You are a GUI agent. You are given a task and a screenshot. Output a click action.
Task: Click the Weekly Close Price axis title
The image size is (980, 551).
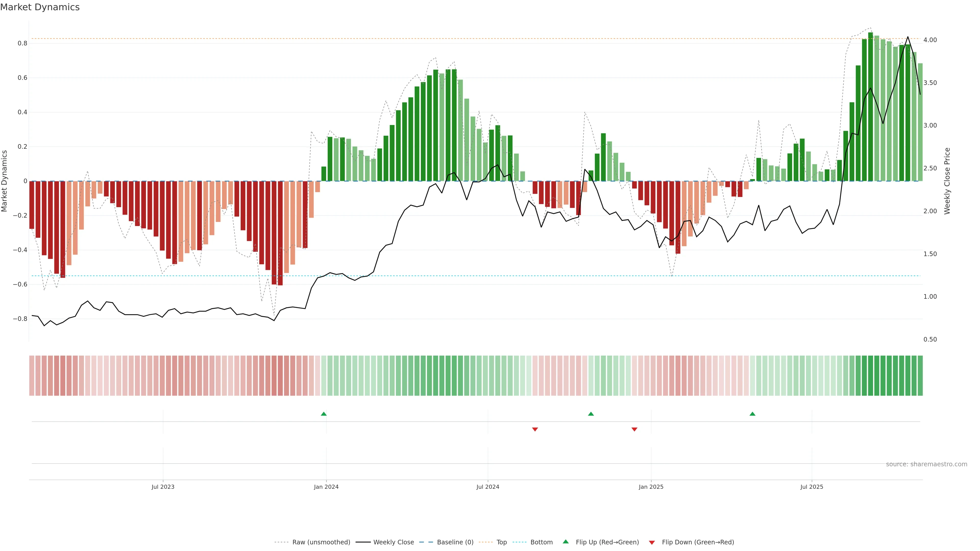click(947, 181)
